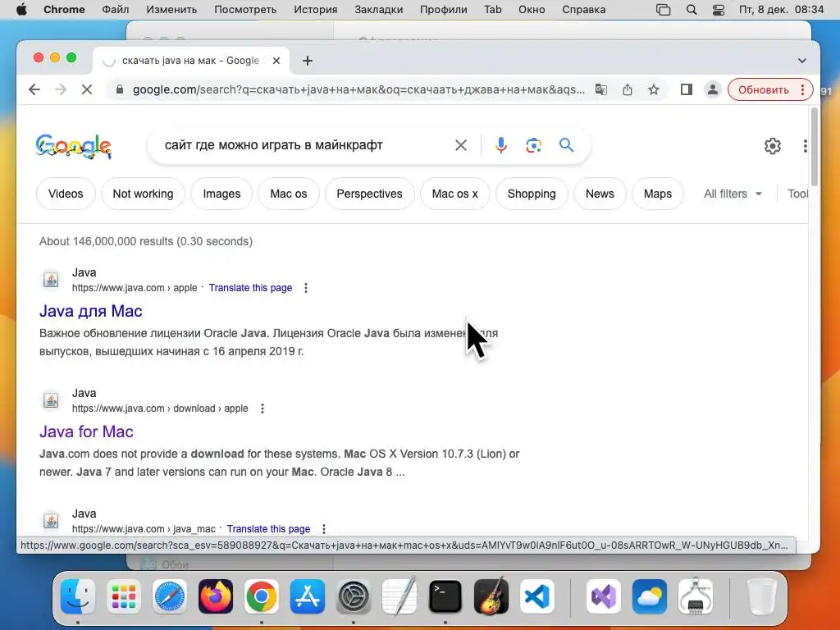The height and width of the screenshot is (630, 840).
Task: Launch Visual Studio Code from the Dock
Action: click(536, 596)
